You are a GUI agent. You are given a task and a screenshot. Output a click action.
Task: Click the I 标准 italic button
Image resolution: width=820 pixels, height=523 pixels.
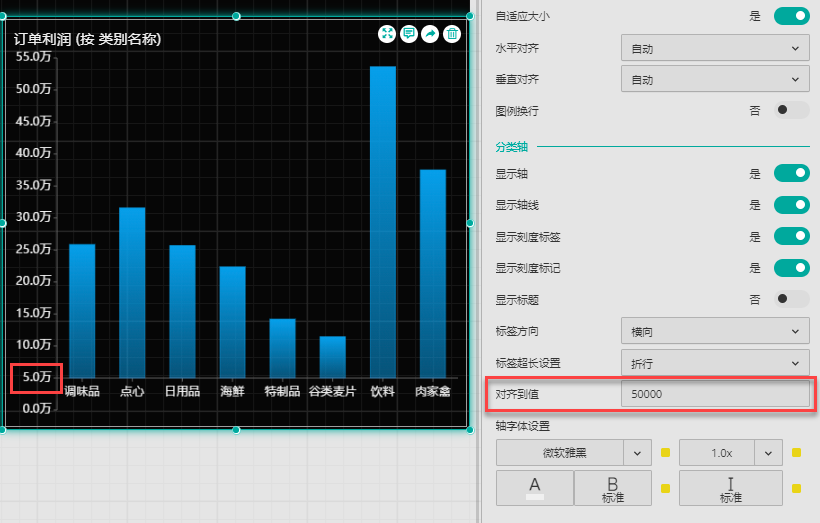[x=731, y=488]
